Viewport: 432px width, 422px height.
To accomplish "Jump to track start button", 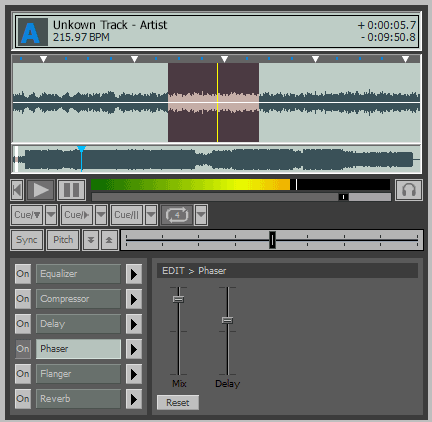I will (17, 190).
